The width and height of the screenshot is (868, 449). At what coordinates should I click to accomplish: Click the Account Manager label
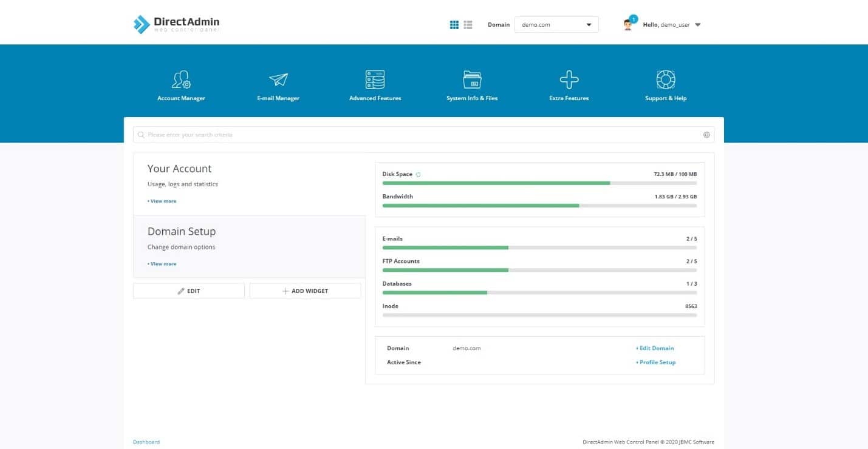(181, 98)
